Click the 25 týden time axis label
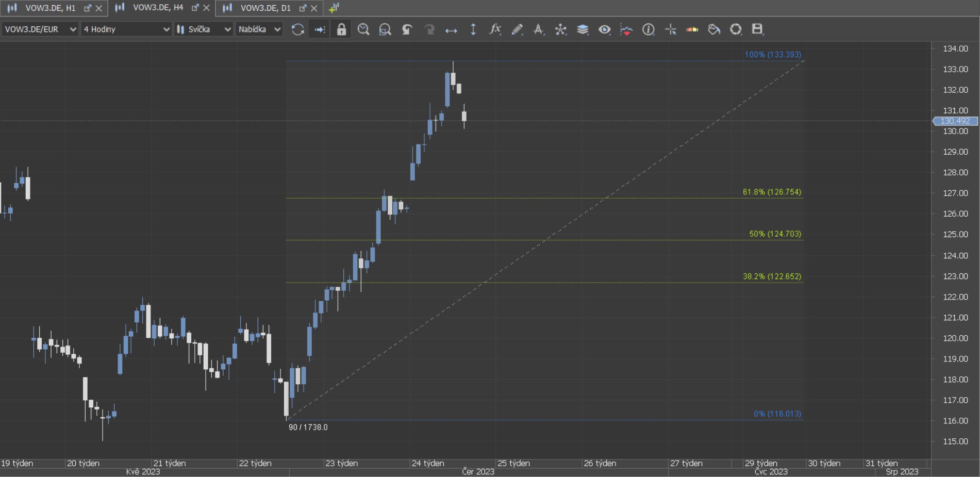The width and height of the screenshot is (980, 477). coord(513,463)
